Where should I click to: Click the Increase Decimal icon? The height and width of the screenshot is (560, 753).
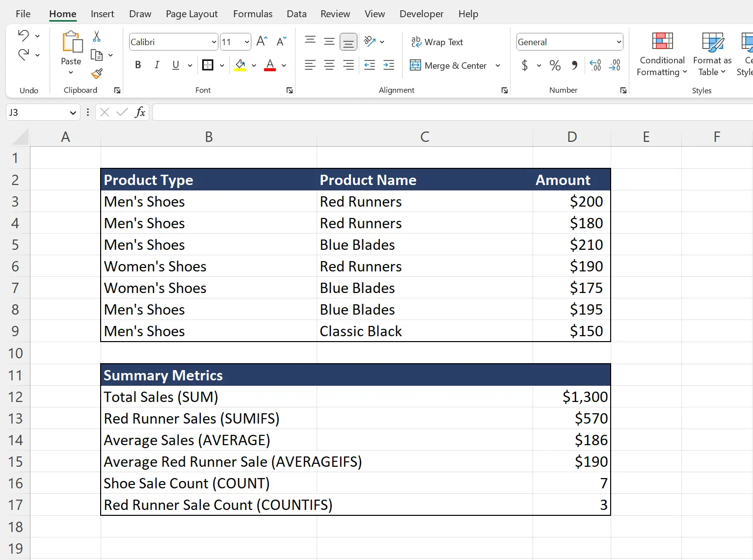coord(595,65)
